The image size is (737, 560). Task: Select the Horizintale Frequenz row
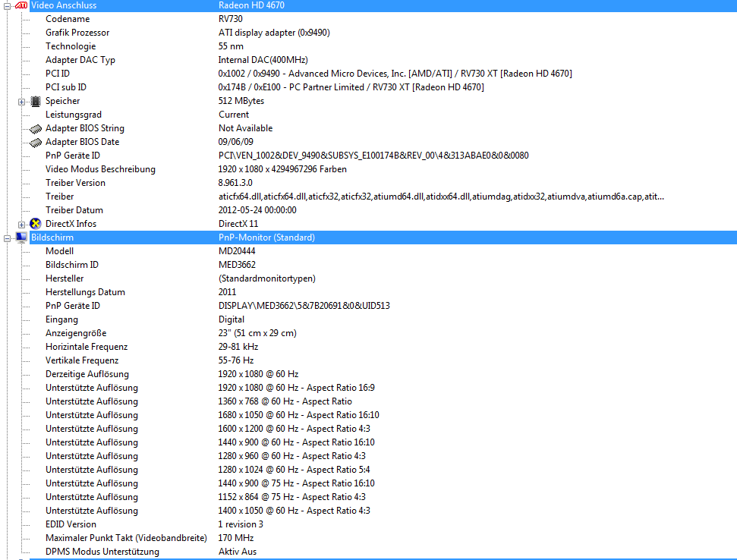(383, 347)
